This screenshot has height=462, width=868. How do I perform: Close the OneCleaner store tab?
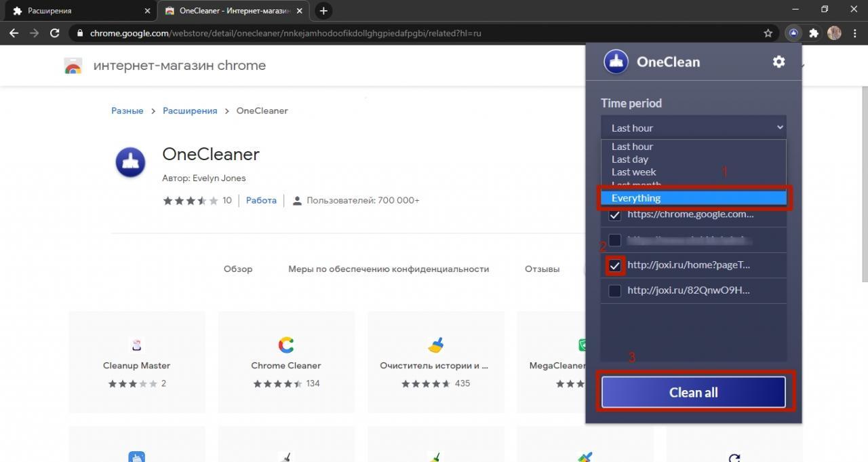pos(300,11)
